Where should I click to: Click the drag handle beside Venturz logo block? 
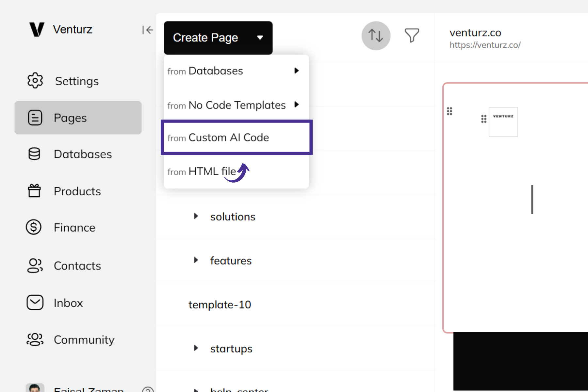(x=484, y=119)
